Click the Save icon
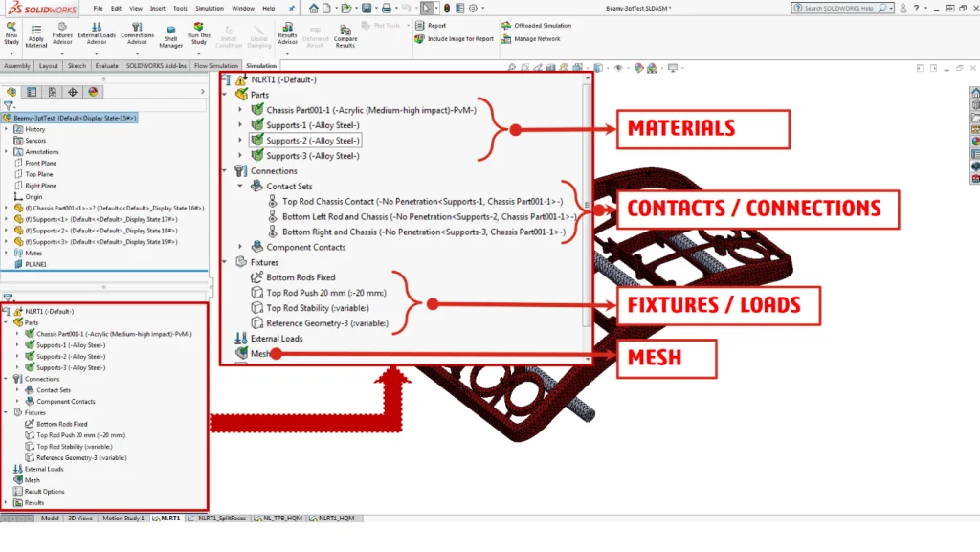Screen dimensions: 980x552 [x=367, y=8]
